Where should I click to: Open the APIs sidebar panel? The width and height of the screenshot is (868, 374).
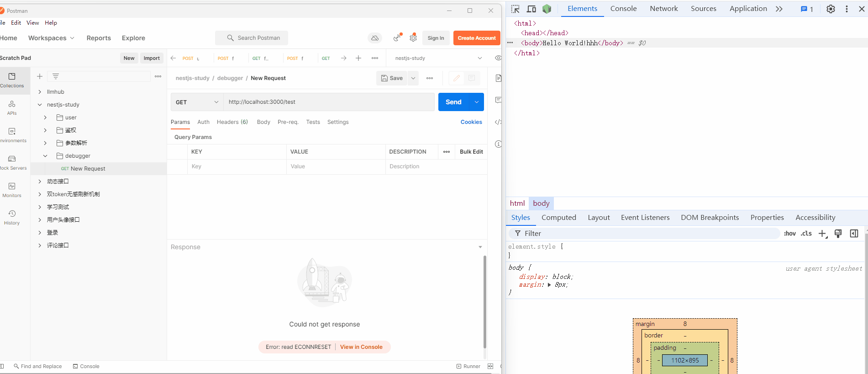[x=12, y=108]
